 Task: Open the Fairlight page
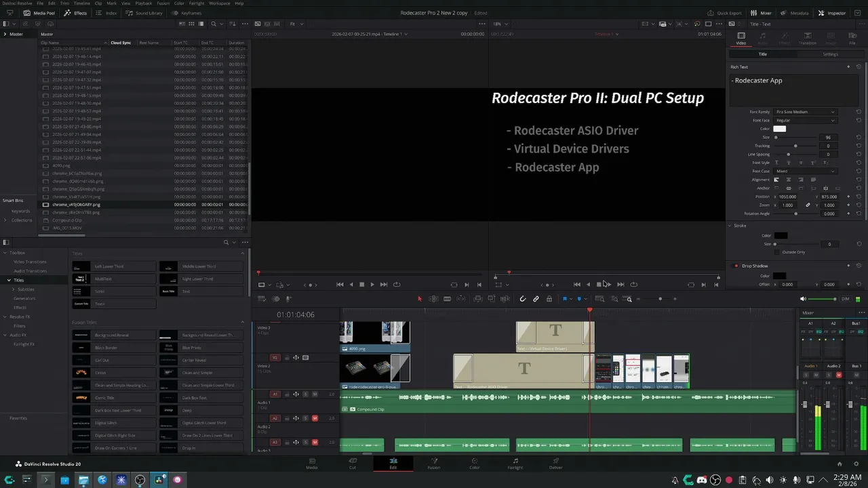click(515, 464)
